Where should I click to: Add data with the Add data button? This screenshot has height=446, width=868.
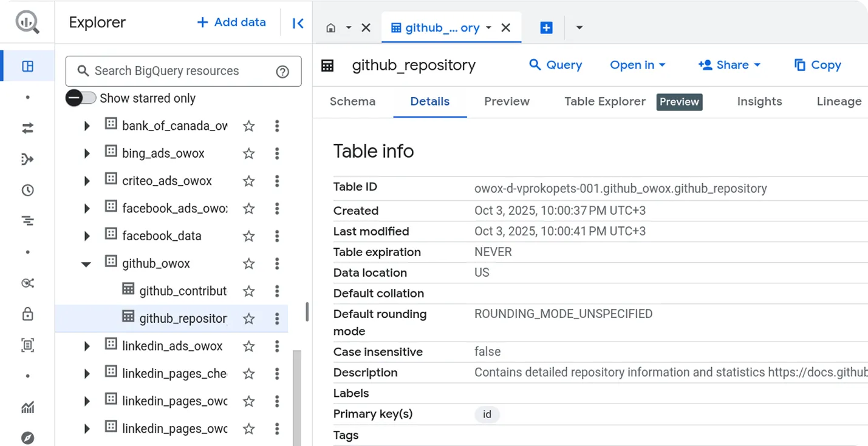tap(231, 22)
